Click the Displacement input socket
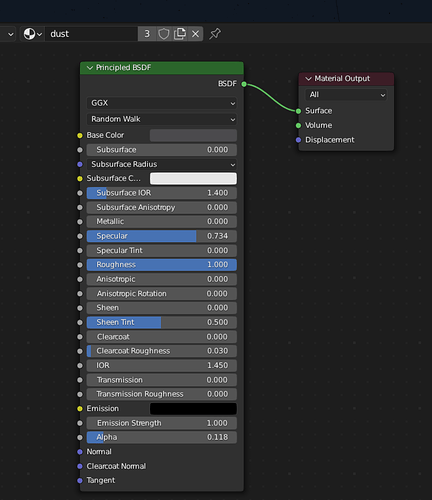The image size is (432, 500). (298, 140)
